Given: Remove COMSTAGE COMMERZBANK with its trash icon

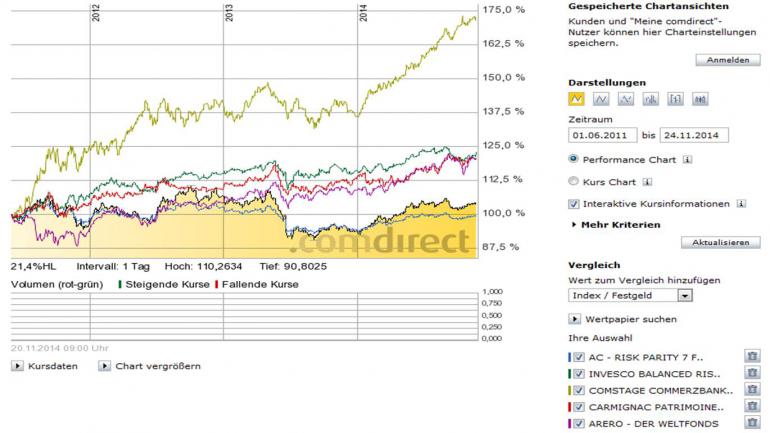Looking at the screenshot, I should [x=751, y=390].
